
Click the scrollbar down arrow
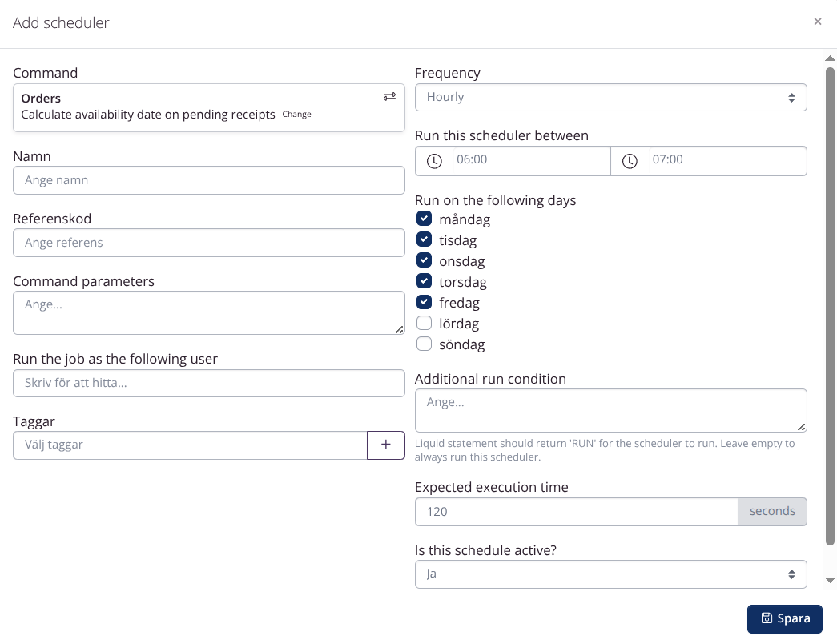(830, 580)
